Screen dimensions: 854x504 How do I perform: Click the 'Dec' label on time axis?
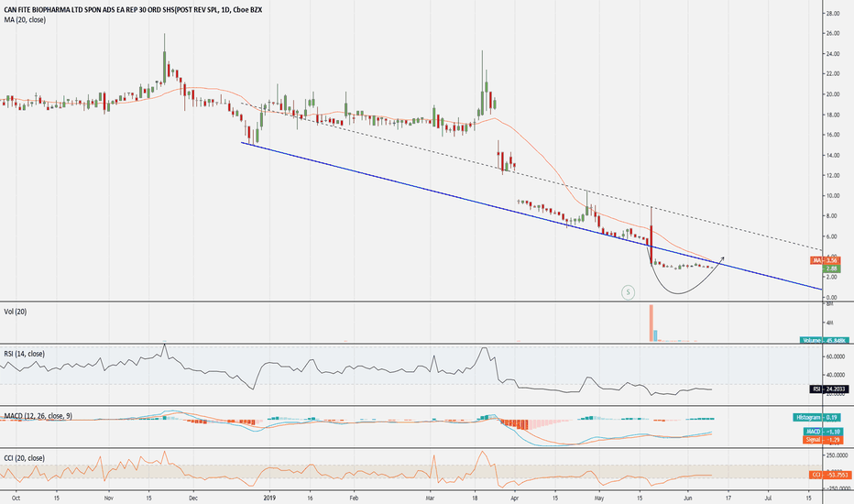tap(192, 498)
